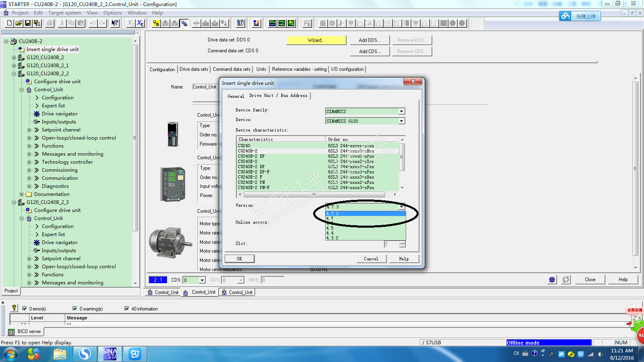Toggle the 0 error(s) checkbox

(25, 309)
